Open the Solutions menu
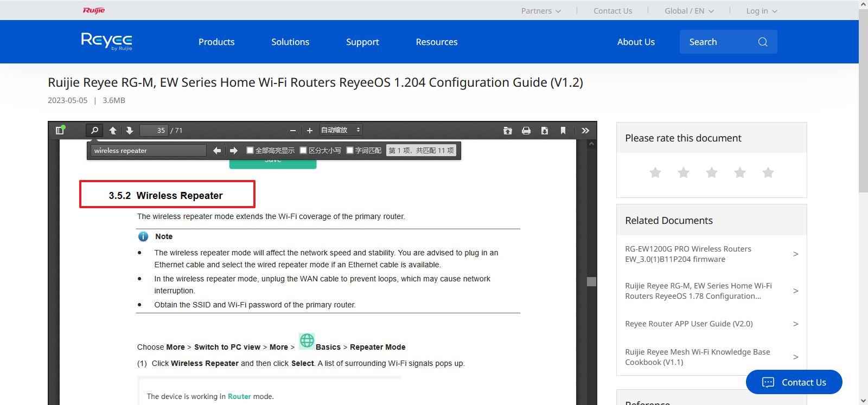 (x=290, y=42)
